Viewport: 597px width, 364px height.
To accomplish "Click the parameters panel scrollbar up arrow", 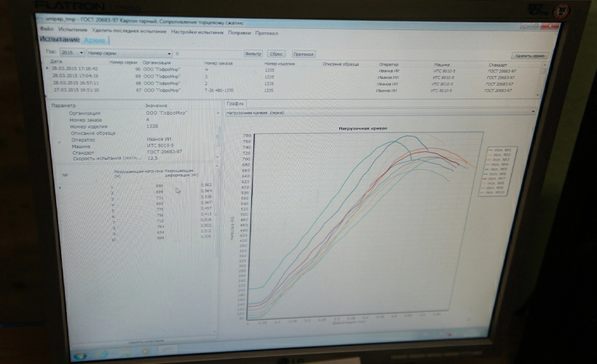I will [218, 113].
